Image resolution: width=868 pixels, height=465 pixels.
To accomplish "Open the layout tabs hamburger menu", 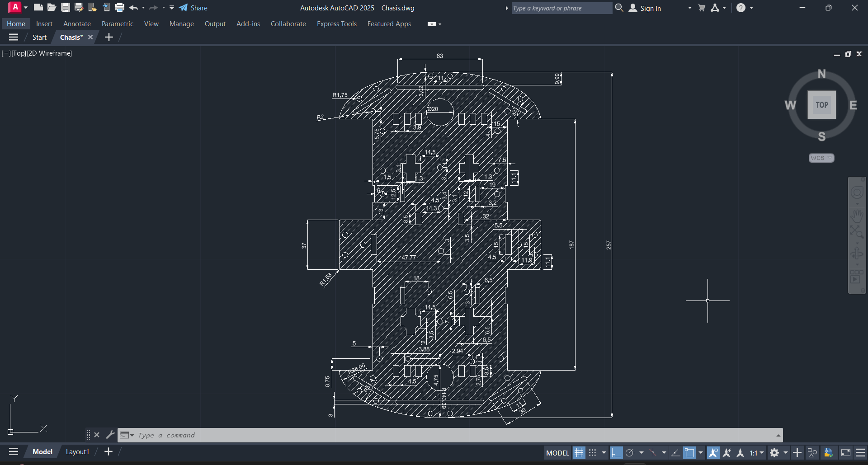I will (14, 451).
